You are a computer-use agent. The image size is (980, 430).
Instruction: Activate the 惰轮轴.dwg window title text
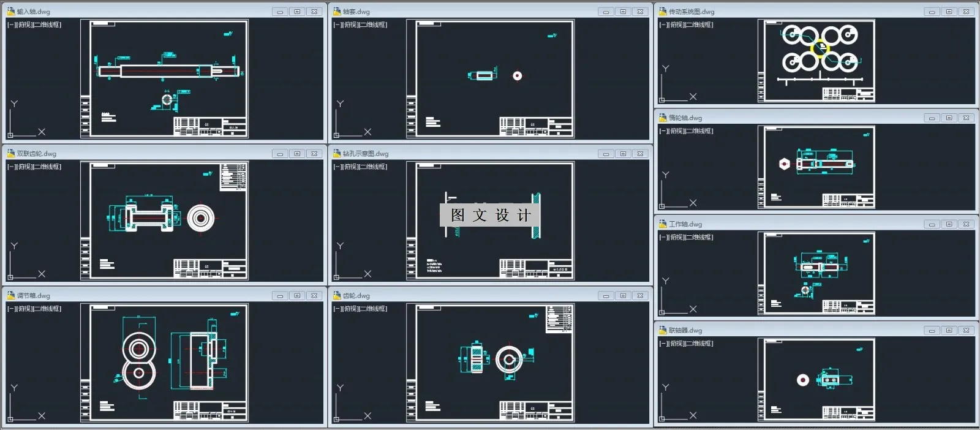[685, 118]
